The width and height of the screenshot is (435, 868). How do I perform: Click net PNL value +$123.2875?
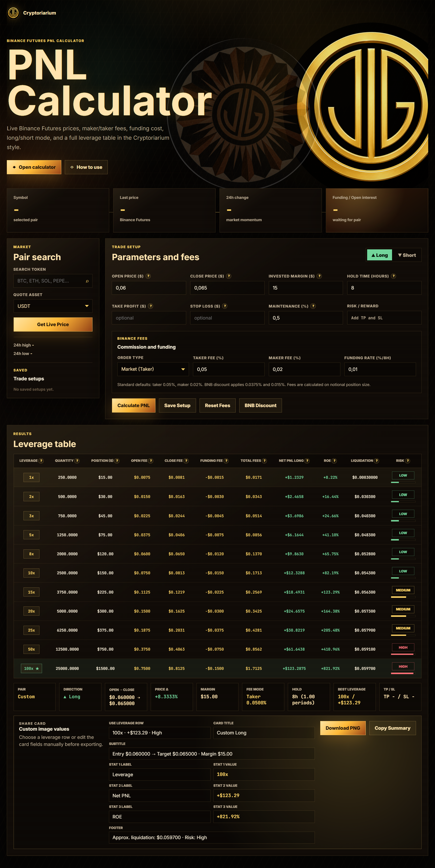[294, 668]
